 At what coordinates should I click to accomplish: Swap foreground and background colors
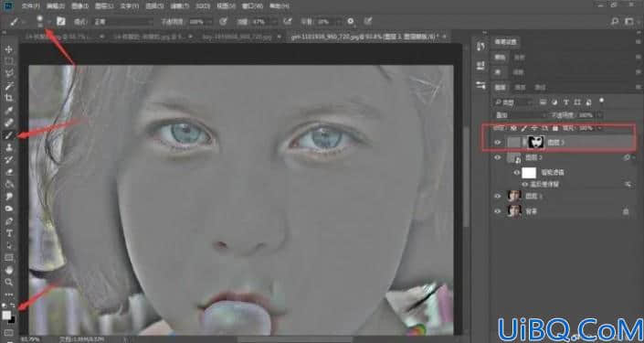(13, 306)
